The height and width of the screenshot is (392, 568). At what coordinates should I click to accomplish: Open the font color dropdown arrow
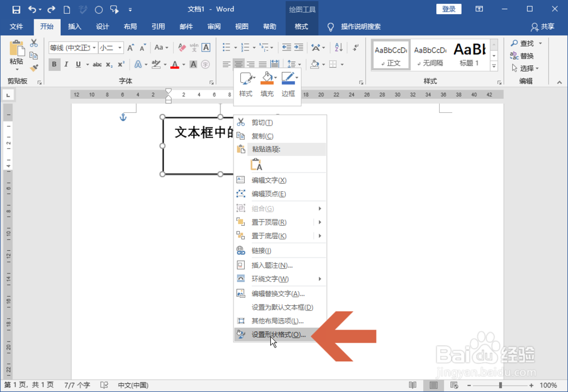183,65
